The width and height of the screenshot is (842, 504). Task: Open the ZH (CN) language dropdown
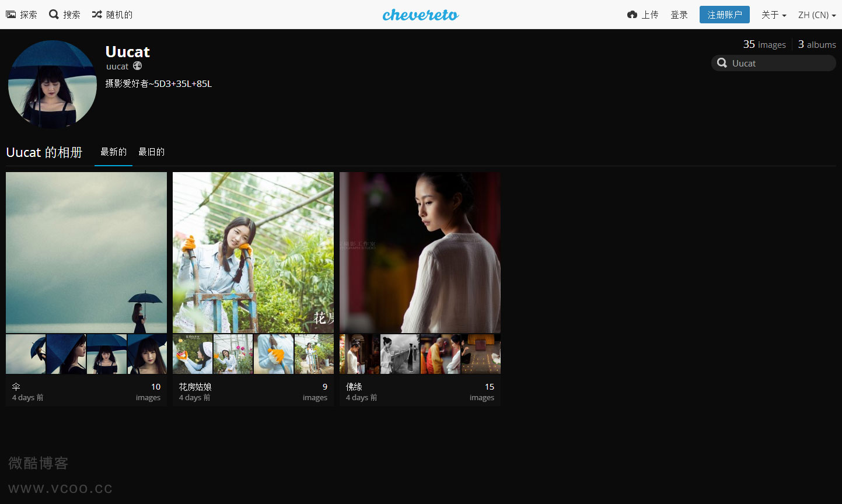(x=817, y=15)
